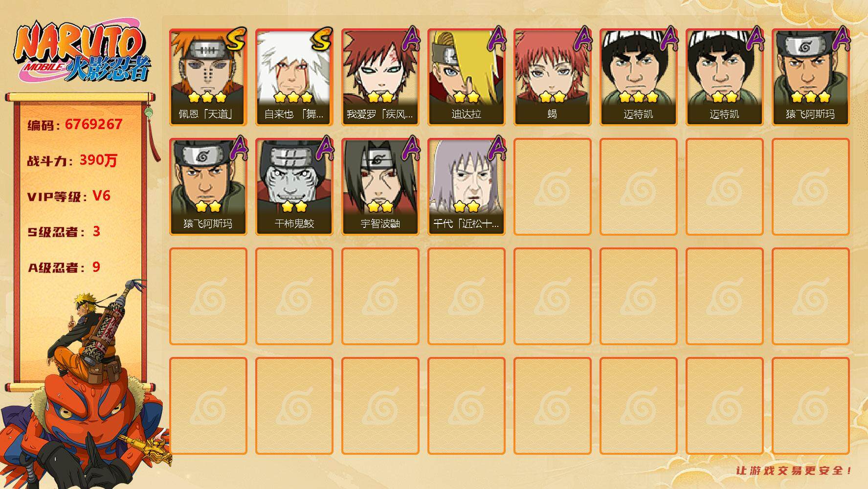Open the 千代「近松十人众」 ninja card
Viewport: 868px width, 489px height.
466,187
